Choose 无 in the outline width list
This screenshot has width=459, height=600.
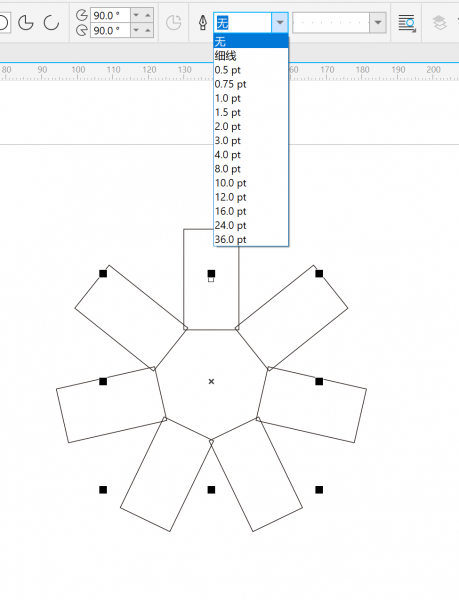point(251,41)
